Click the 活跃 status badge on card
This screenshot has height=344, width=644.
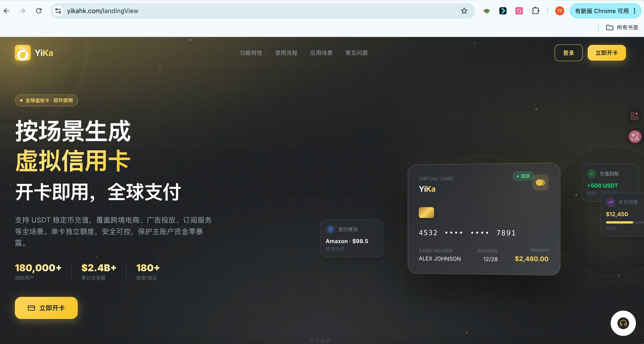click(x=523, y=176)
